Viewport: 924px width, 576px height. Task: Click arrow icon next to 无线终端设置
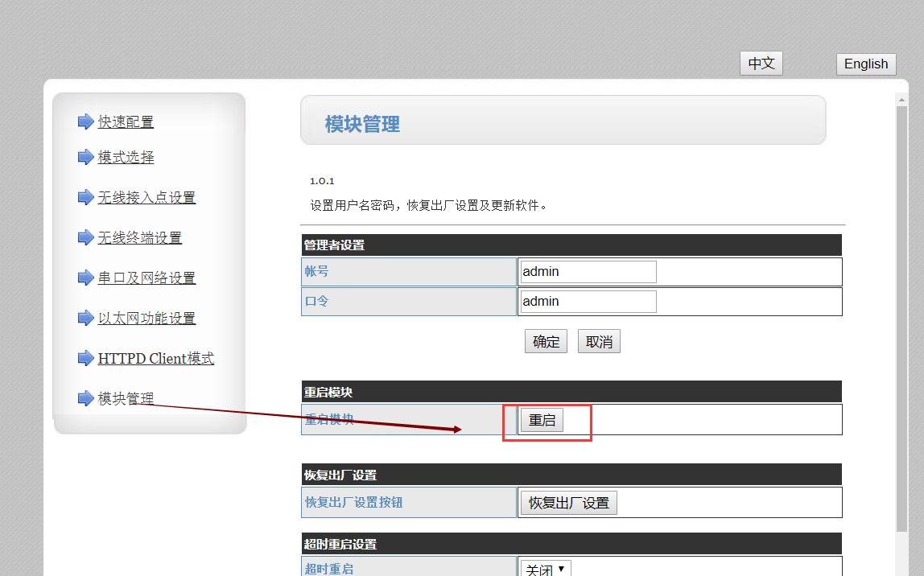click(85, 237)
